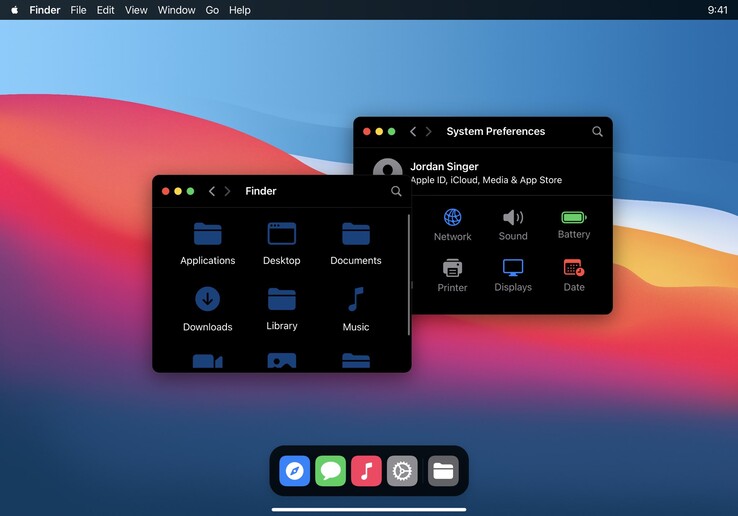
Task: Open the Files folder icon in dock
Action: [x=443, y=471]
